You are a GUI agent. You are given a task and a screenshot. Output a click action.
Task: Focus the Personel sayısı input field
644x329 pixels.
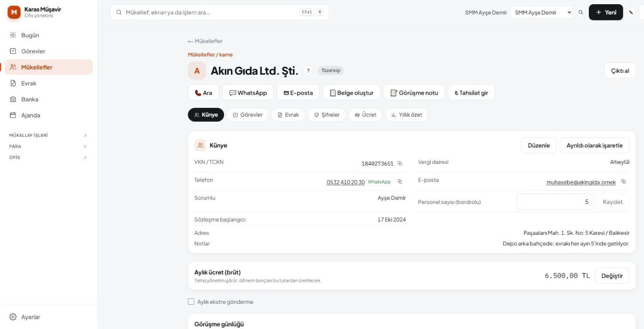click(x=555, y=202)
